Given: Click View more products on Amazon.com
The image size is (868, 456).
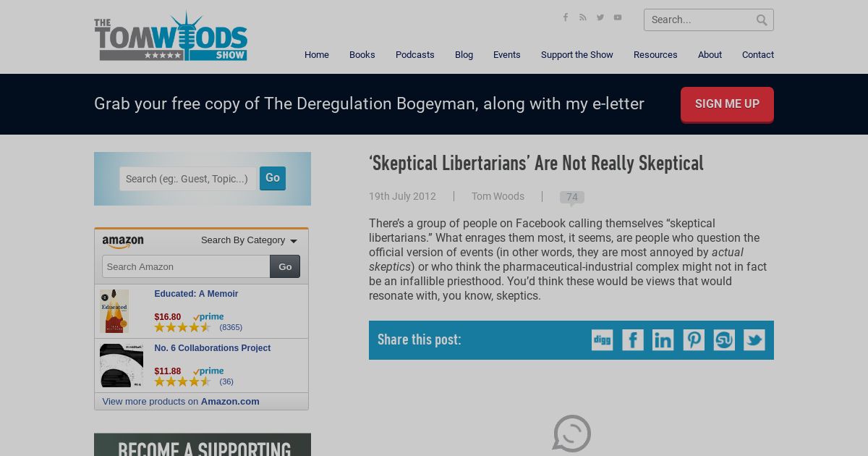Looking at the screenshot, I should coord(181,402).
